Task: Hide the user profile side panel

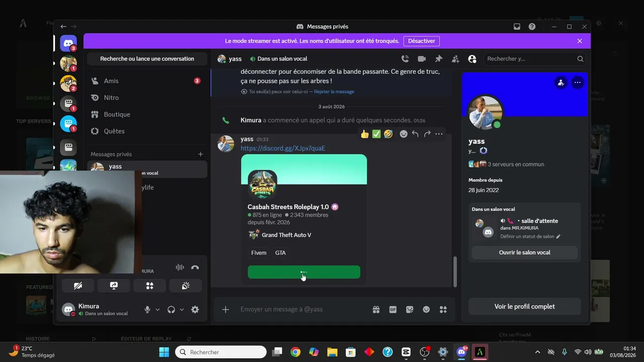Action: [x=472, y=59]
